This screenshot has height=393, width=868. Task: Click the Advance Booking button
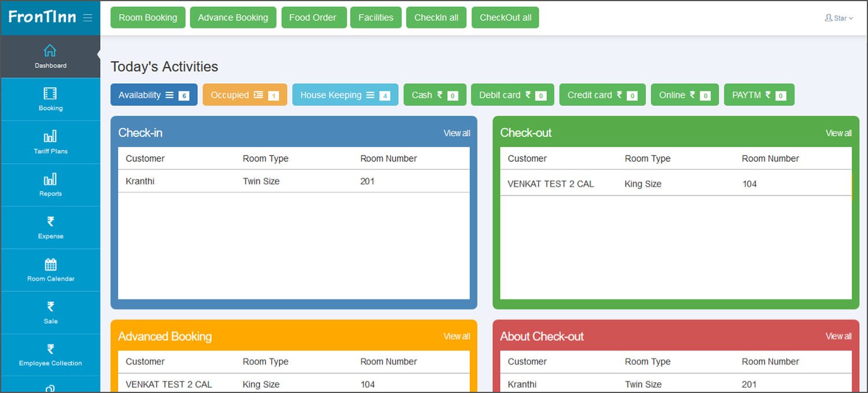coord(233,18)
